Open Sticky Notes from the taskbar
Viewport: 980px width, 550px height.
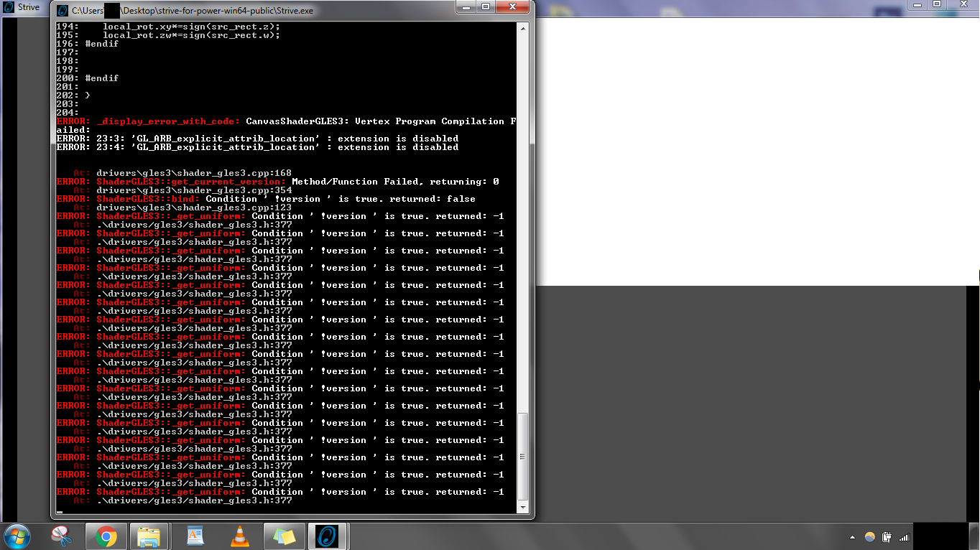click(284, 536)
